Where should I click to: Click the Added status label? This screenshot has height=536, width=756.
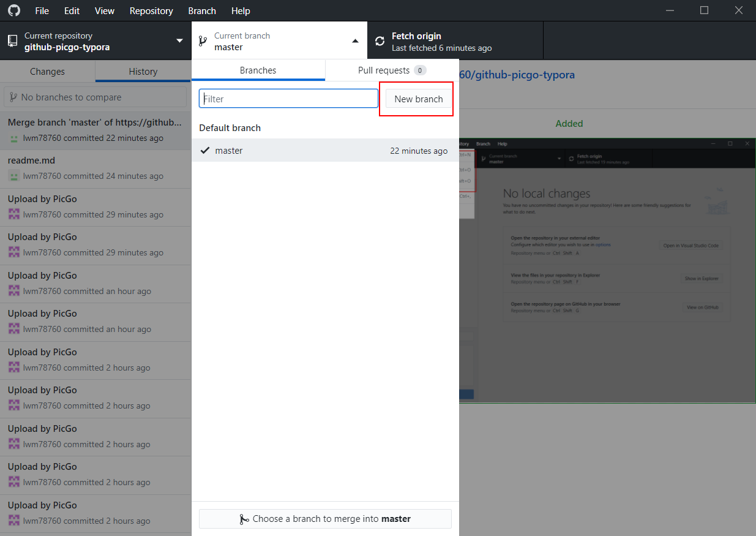[x=569, y=124]
